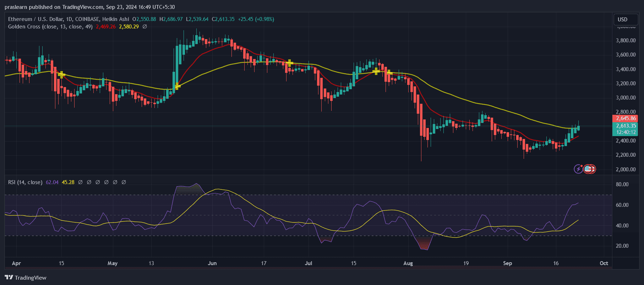644x285 pixels.
Task: Click the open value O2,550.88
Action: (x=144, y=19)
